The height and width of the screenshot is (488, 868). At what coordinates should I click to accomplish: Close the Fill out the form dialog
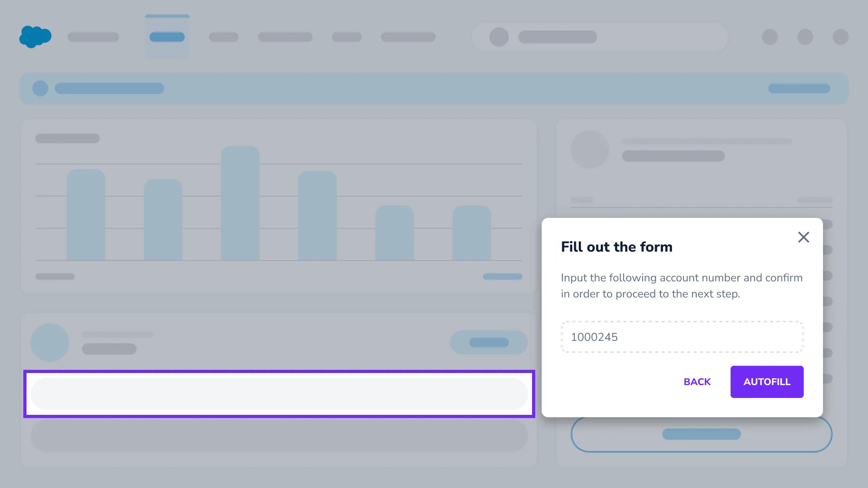[x=803, y=237]
